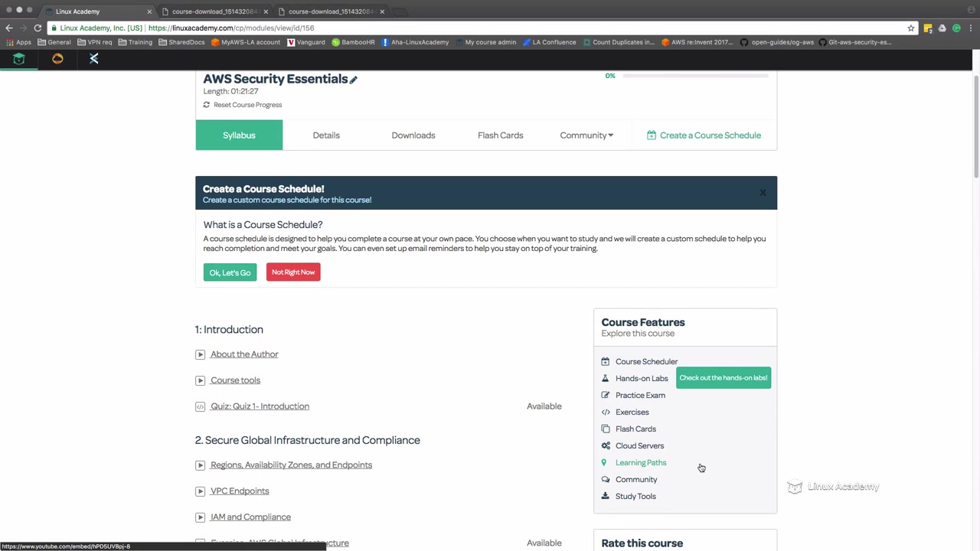
Task: Open the Chrome three-dot menu
Action: tap(972, 28)
